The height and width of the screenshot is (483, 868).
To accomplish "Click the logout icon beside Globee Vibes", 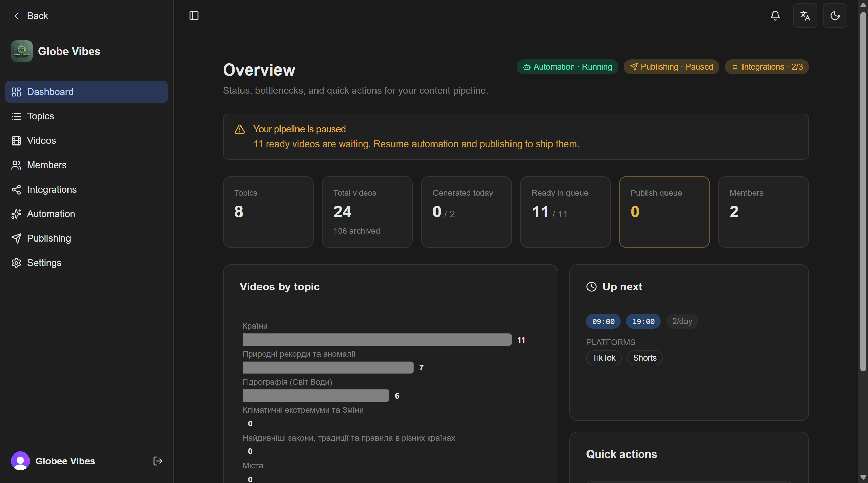I will click(x=158, y=461).
